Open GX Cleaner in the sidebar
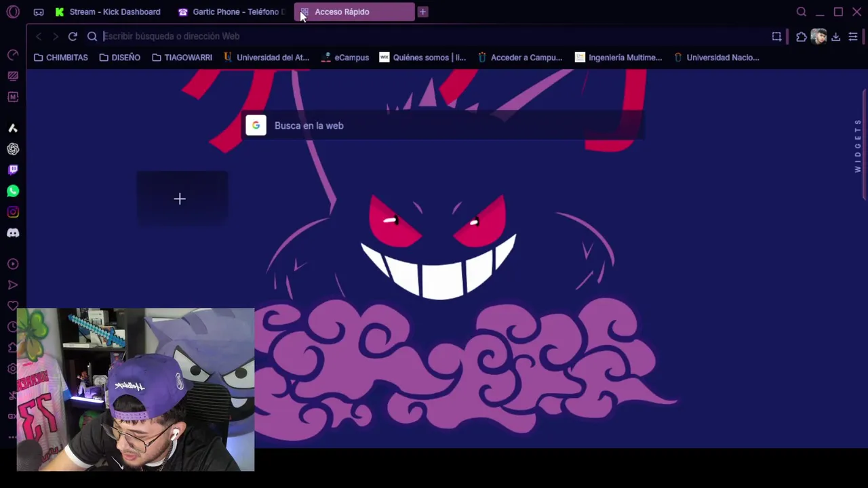 pos(13,76)
